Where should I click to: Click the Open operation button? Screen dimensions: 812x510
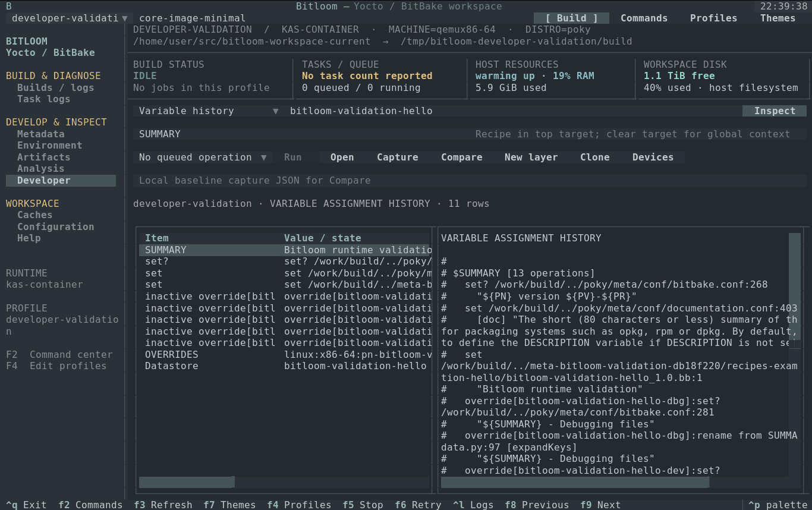(342, 158)
